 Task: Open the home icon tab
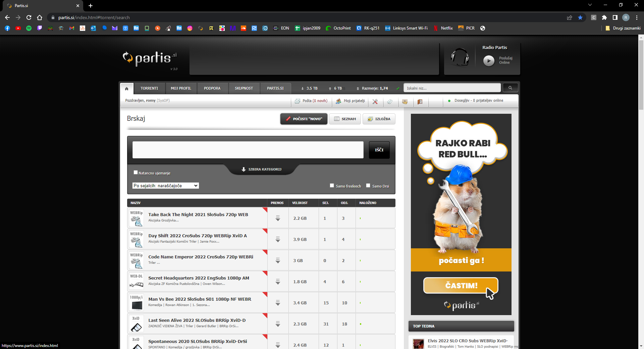click(126, 89)
